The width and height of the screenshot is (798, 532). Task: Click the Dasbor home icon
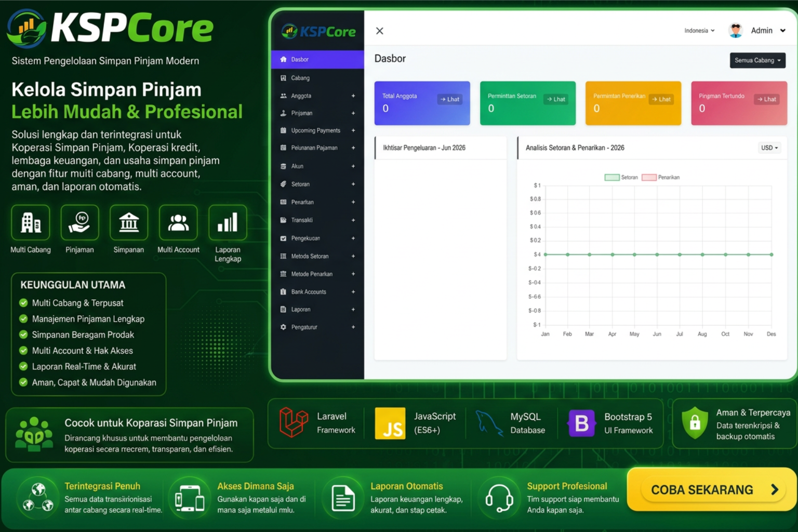283,59
